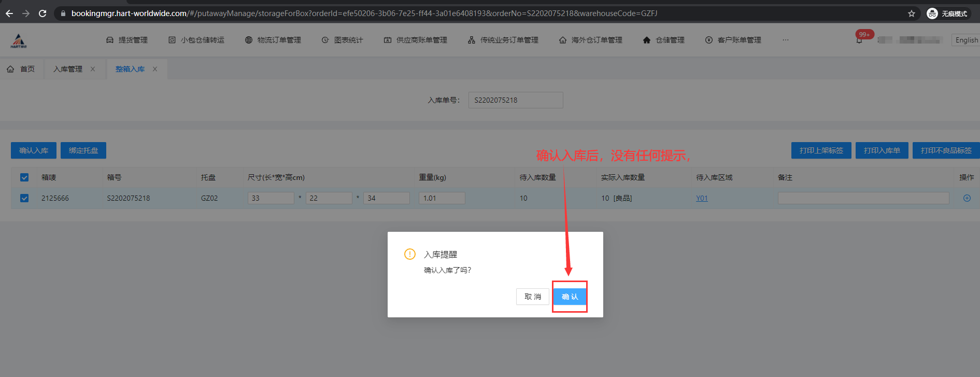Click 取消 to cancel the dialog
980x377 pixels.
[x=532, y=297]
